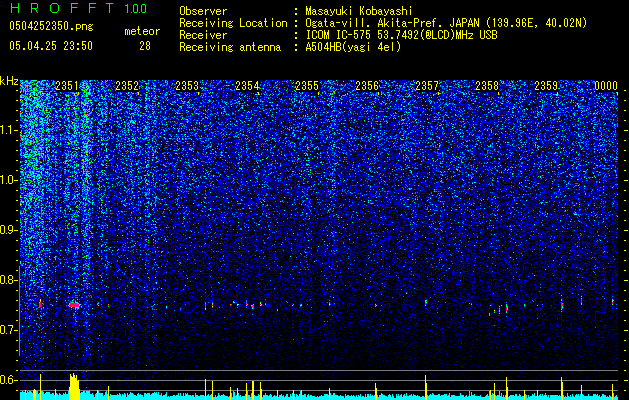Select the file name 0504252350.png
This screenshot has width=629, height=400.
tap(51, 27)
